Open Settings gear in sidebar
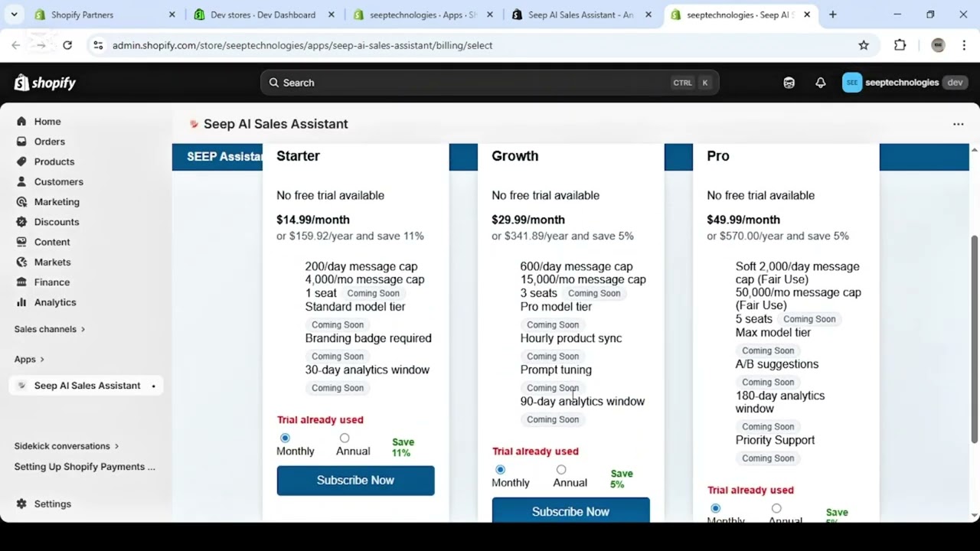The image size is (980, 551). 21,504
